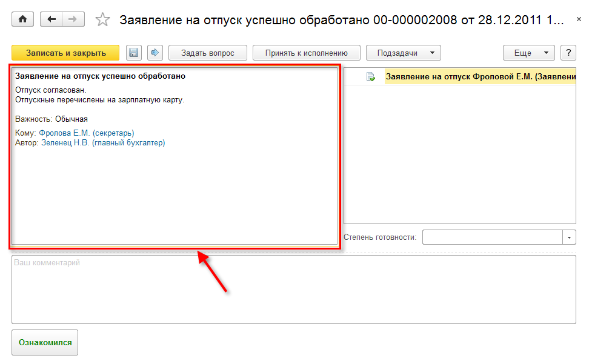Viewport: 592px width, 364px height.
Task: Open help with the question mark button
Action: coord(568,53)
